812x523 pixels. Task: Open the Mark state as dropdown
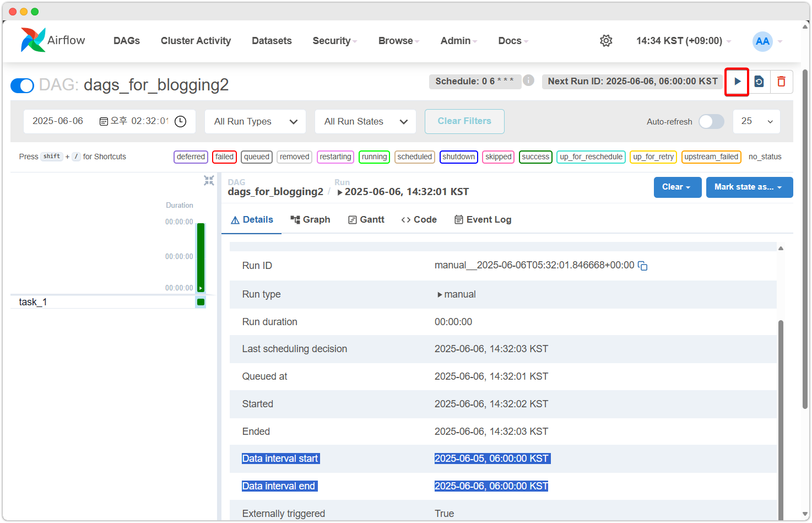pos(749,187)
